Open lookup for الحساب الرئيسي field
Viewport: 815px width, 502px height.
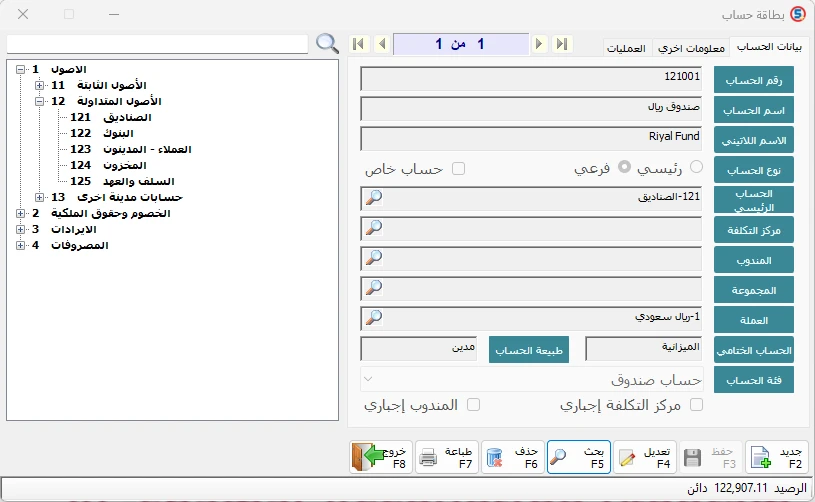374,197
